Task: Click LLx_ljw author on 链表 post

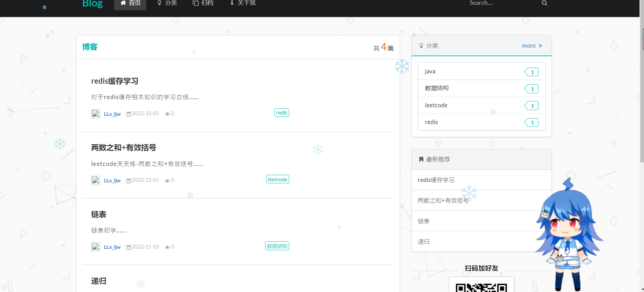Action: point(112,247)
